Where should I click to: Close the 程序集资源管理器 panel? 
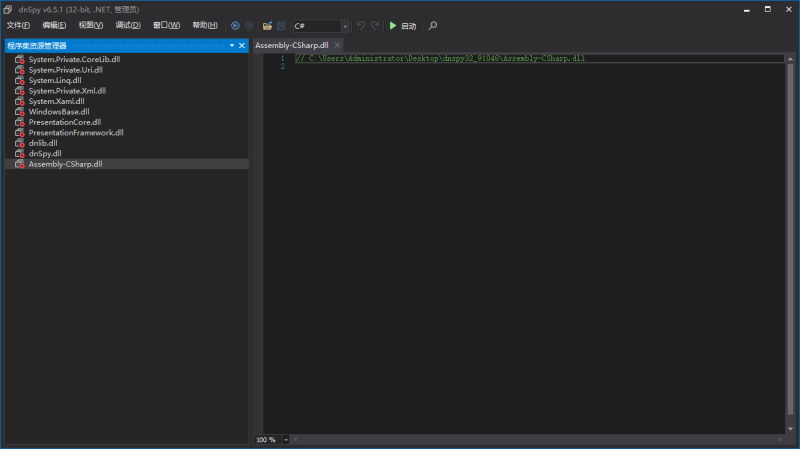point(242,46)
